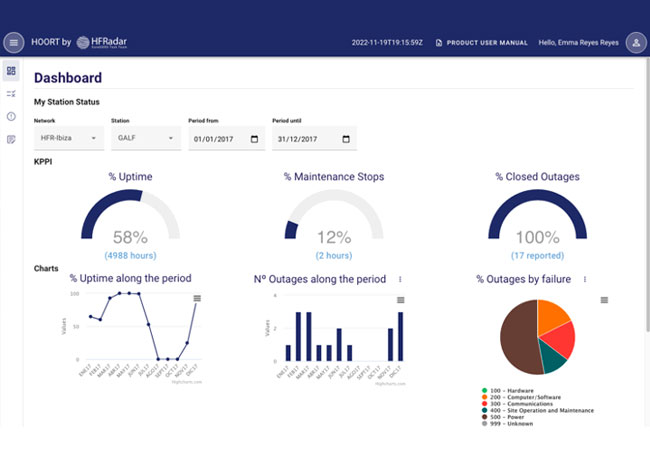Open Outages bar chart hamburger menu

[x=400, y=300]
